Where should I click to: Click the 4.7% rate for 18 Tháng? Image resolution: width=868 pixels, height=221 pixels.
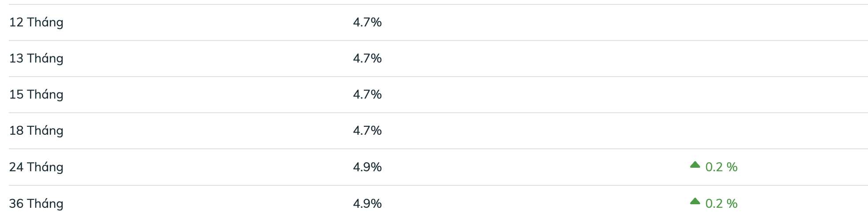coord(367,130)
